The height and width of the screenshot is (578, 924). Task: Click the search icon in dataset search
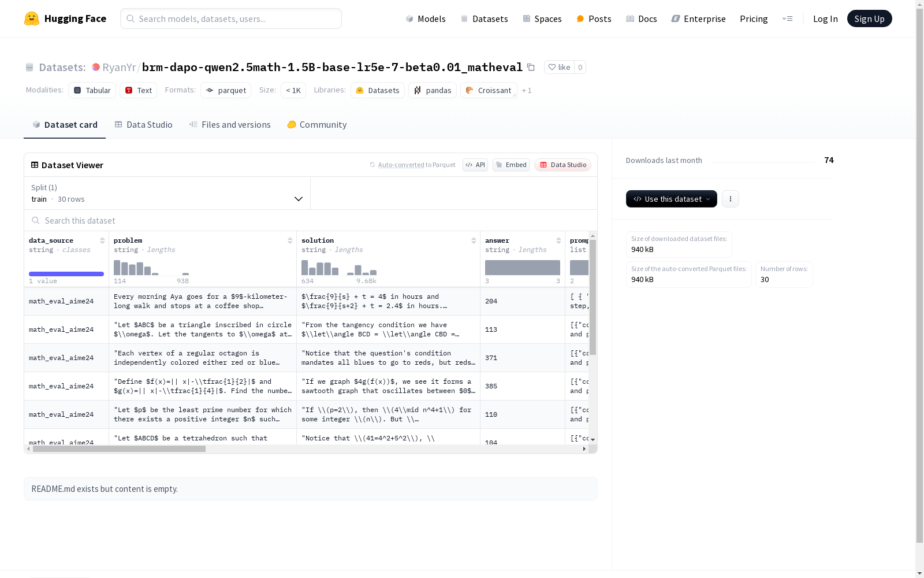tap(36, 220)
